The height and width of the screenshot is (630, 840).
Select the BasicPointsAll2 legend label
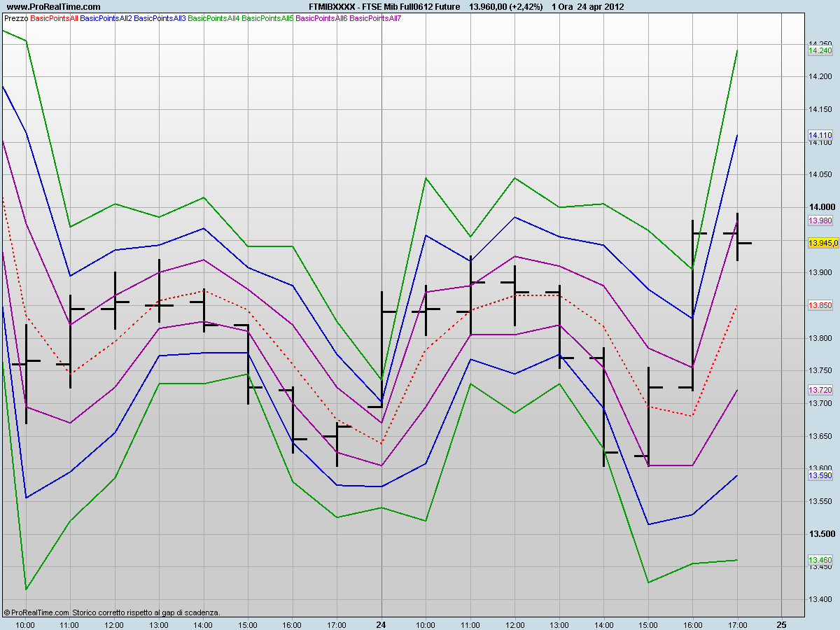[106, 17]
